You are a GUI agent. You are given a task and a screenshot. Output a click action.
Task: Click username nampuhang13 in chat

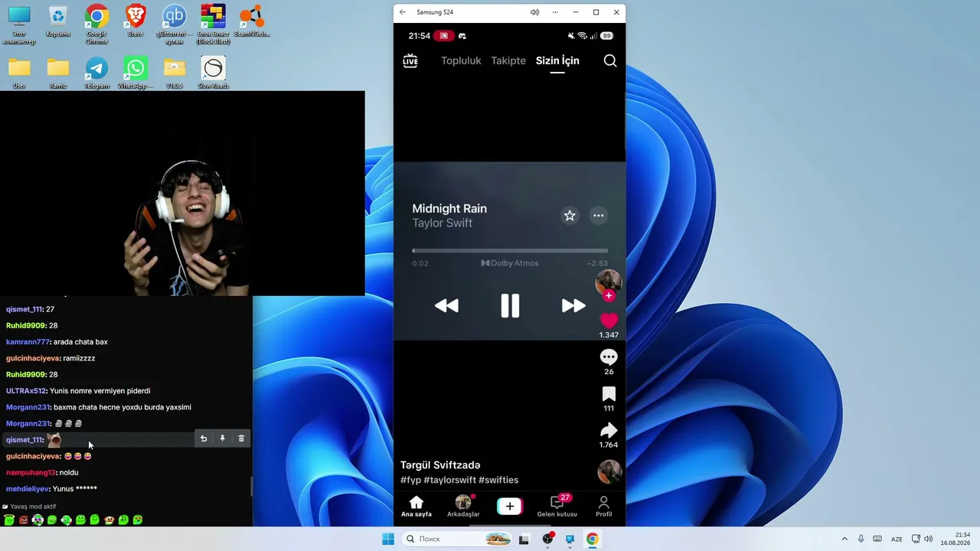[31, 473]
